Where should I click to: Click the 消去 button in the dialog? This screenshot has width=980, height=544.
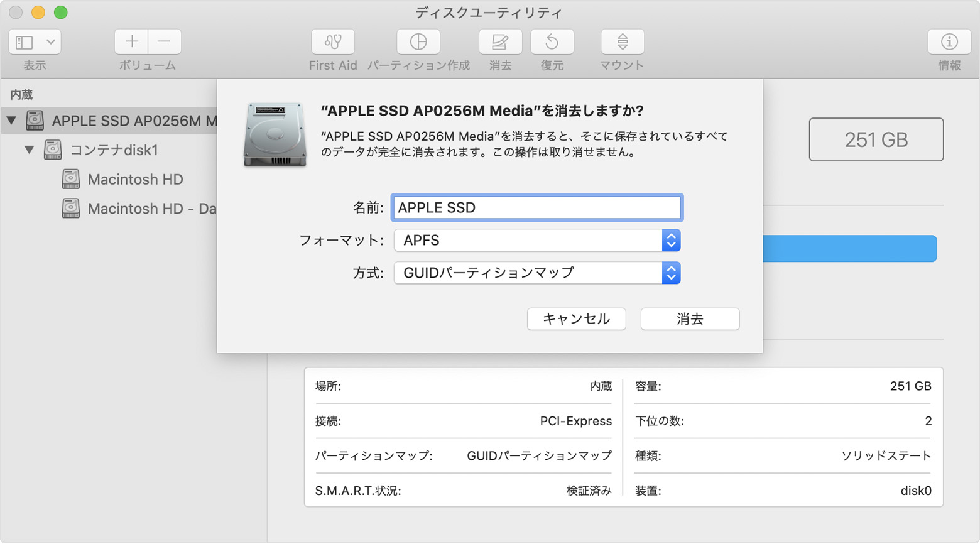[x=690, y=319]
